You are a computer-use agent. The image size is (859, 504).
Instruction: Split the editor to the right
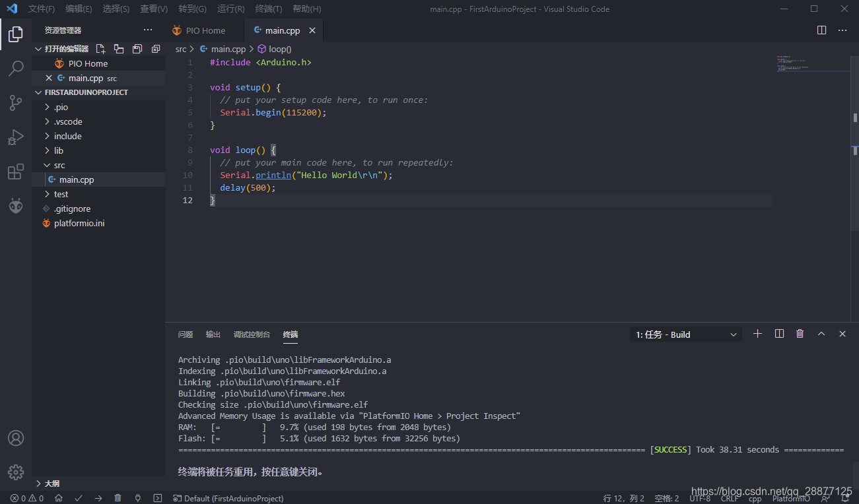822,30
